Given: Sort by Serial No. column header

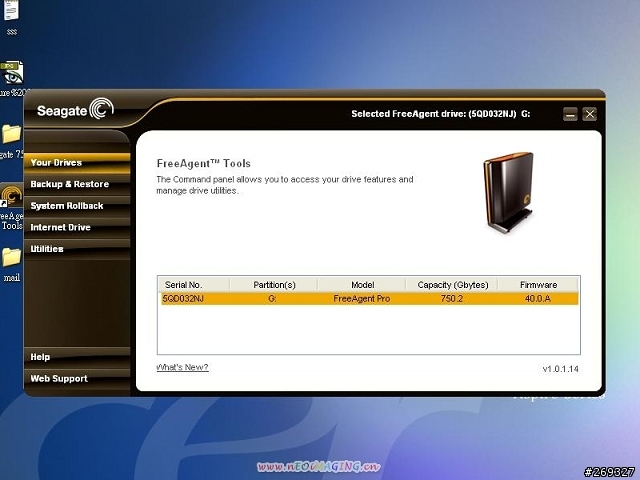Looking at the screenshot, I should [194, 284].
